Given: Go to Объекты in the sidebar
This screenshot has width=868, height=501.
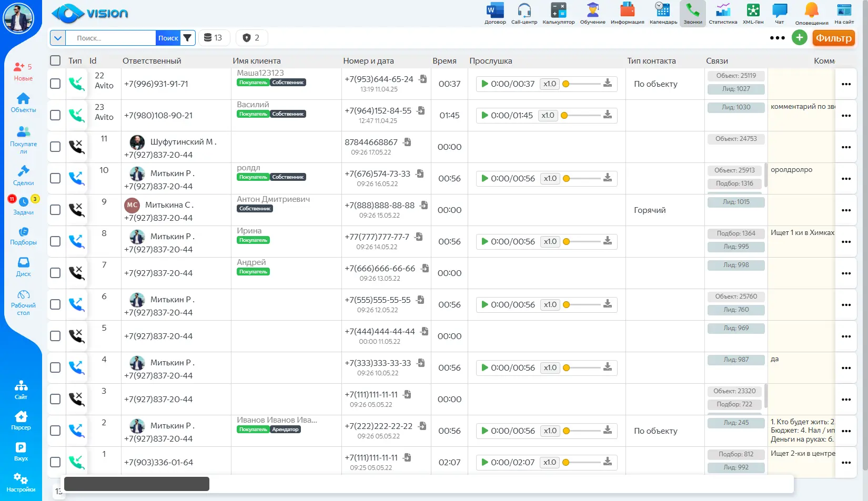Looking at the screenshot, I should click(23, 103).
